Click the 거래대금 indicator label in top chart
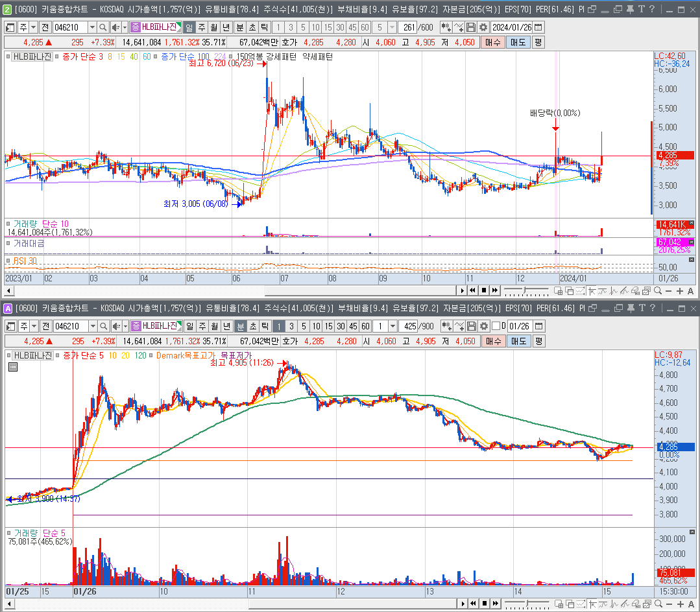This screenshot has width=700, height=612. [29, 244]
